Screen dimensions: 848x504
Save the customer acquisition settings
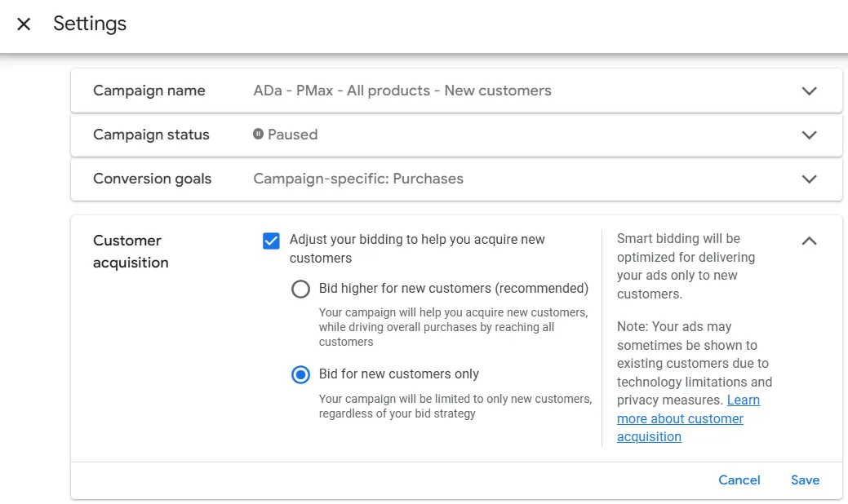click(x=805, y=480)
